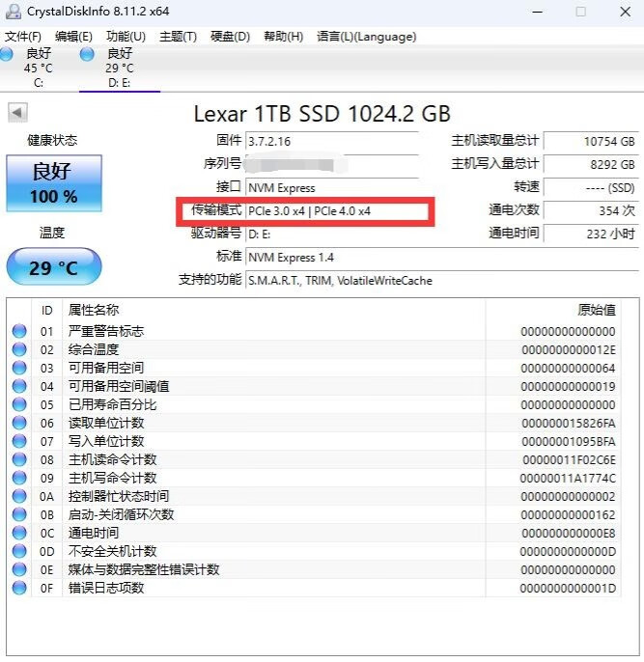Open the 文件(F) menu
This screenshot has width=644, height=662.
23,37
